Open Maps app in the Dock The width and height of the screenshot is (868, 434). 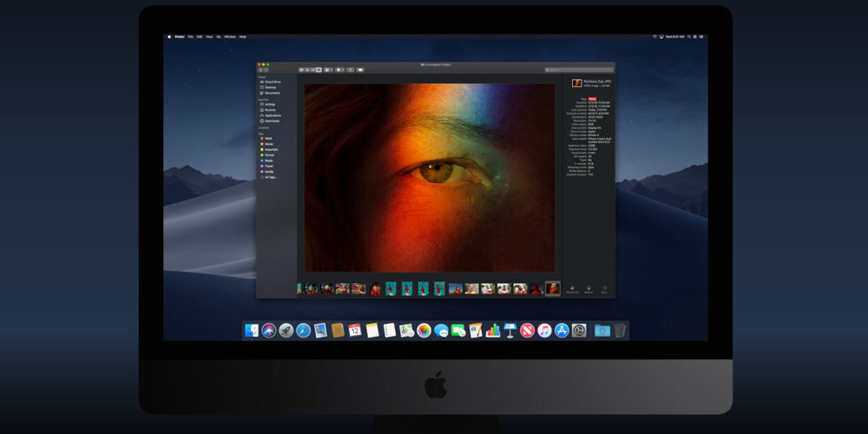tap(407, 331)
